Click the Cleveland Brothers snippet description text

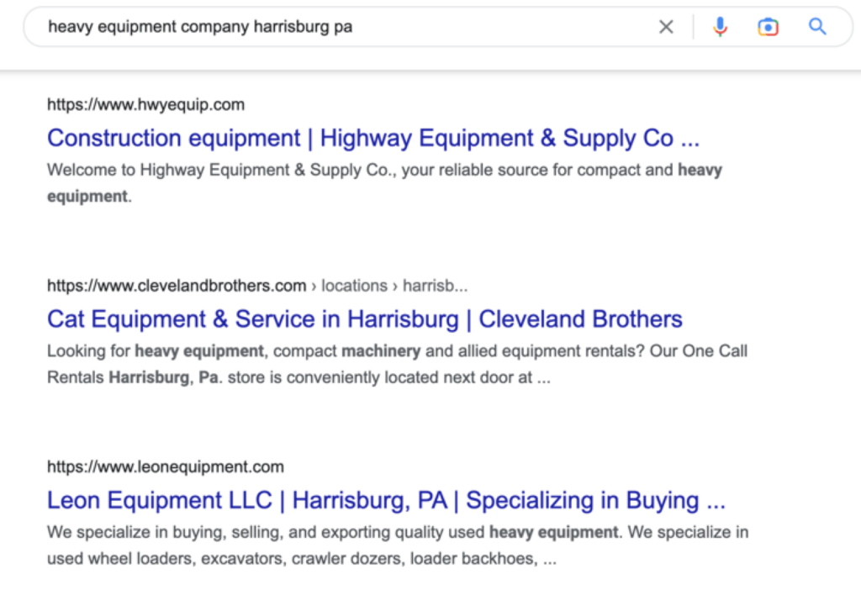(395, 351)
